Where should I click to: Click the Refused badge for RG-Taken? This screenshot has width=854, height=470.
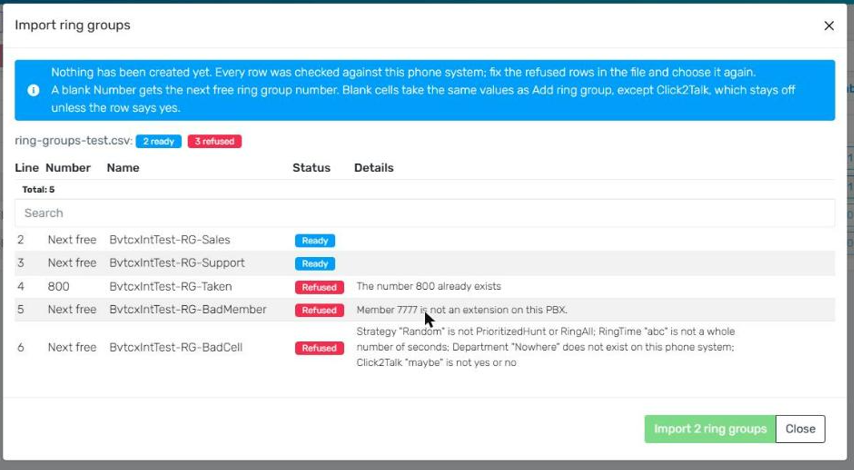click(x=319, y=287)
